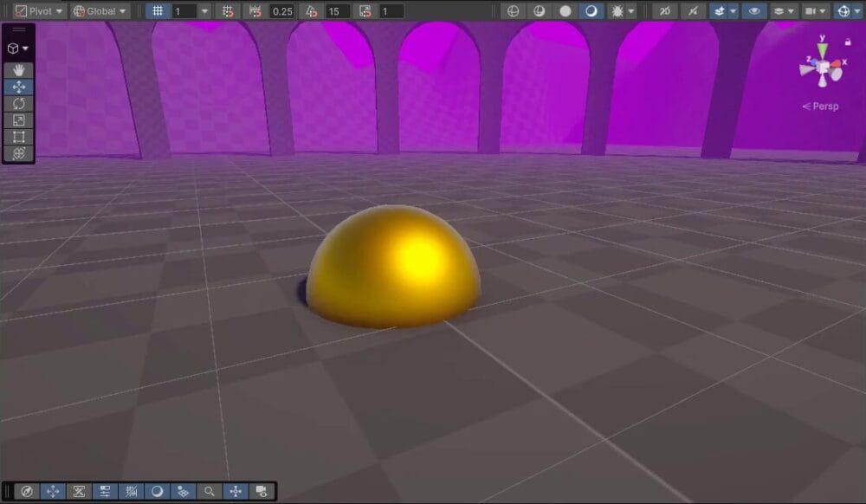Select the golden dome object
866x504 pixels.
point(392,266)
